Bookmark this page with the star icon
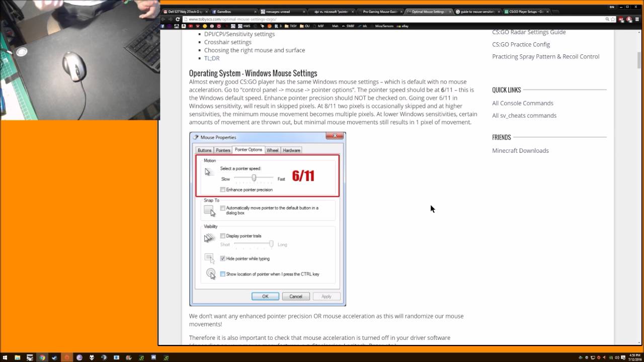The width and height of the screenshot is (644, 362). point(613,19)
